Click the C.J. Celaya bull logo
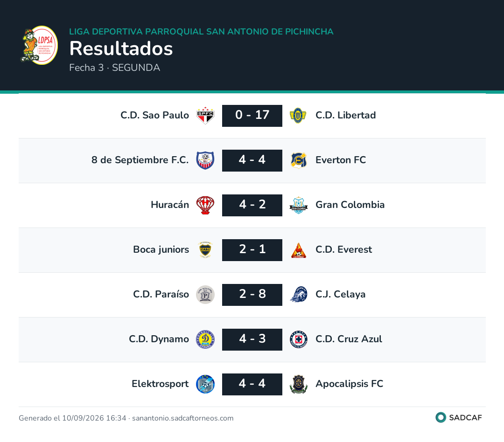The height and width of the screenshot is (442, 504). (x=298, y=295)
